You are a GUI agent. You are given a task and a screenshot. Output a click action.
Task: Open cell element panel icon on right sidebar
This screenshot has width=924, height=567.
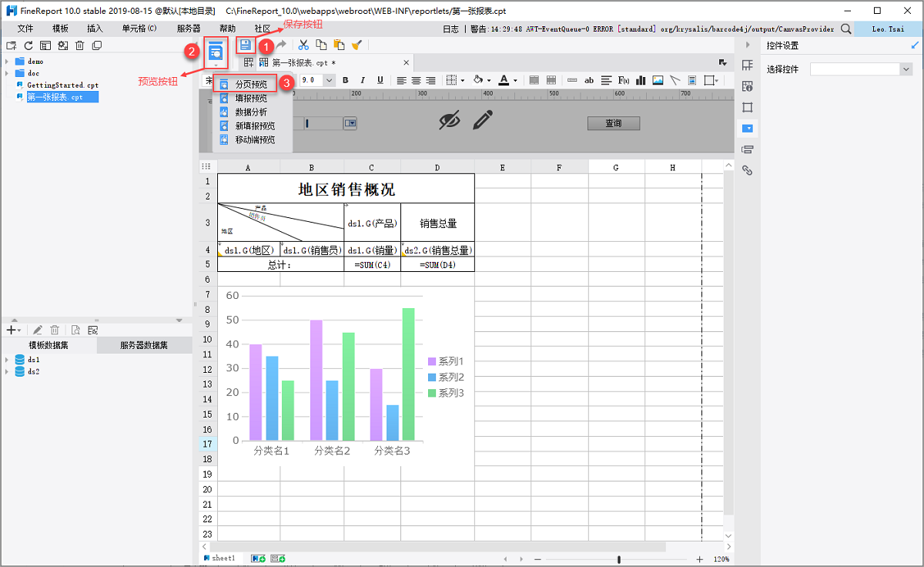[x=747, y=65]
